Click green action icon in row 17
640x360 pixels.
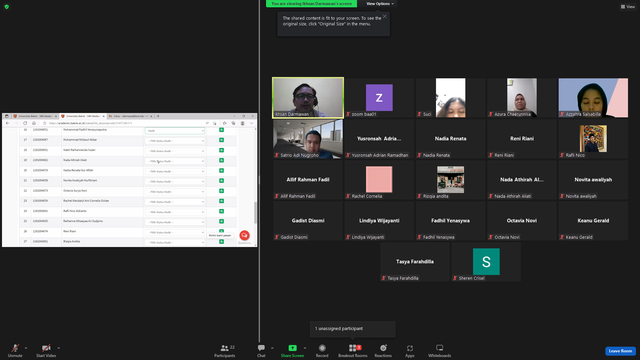[221, 140]
